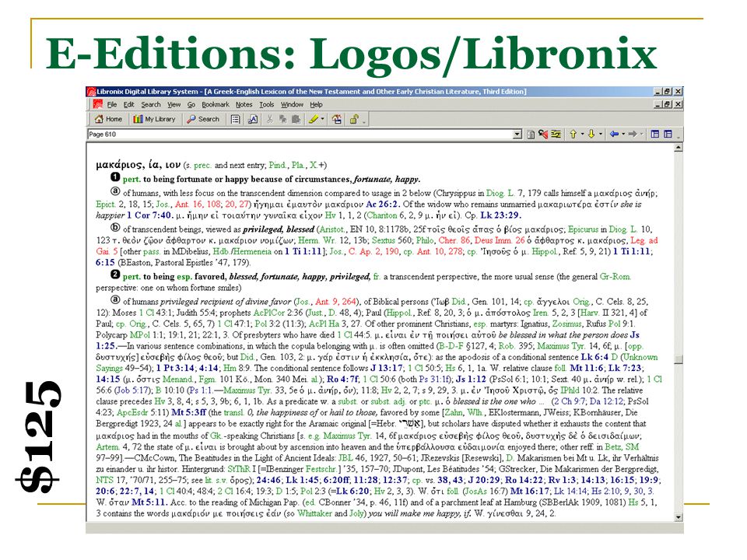Click the second pane layout icon
The height and width of the screenshot is (560, 747).
[668, 135]
